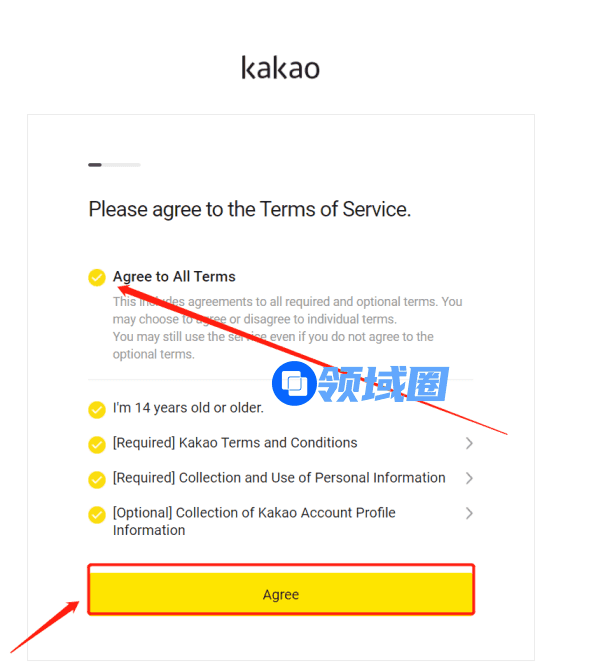Click the "I'm 14 years old or older" text
Image resolution: width=605 pixels, height=668 pixels.
[188, 408]
